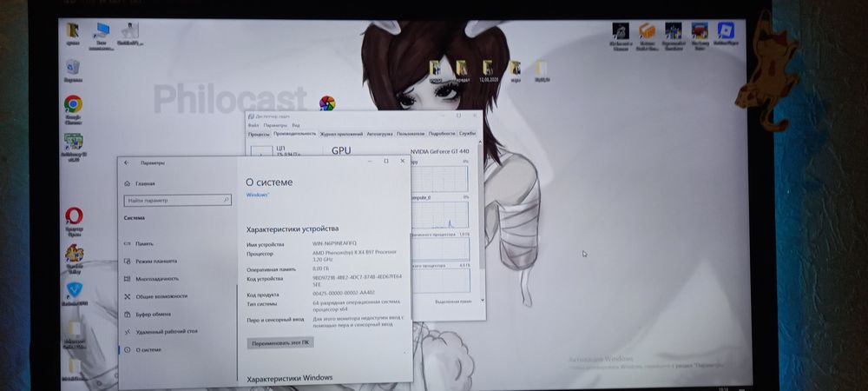Image resolution: width=868 pixels, height=391 pixels.
Task: Switch to the Службы tab
Action: [467, 134]
